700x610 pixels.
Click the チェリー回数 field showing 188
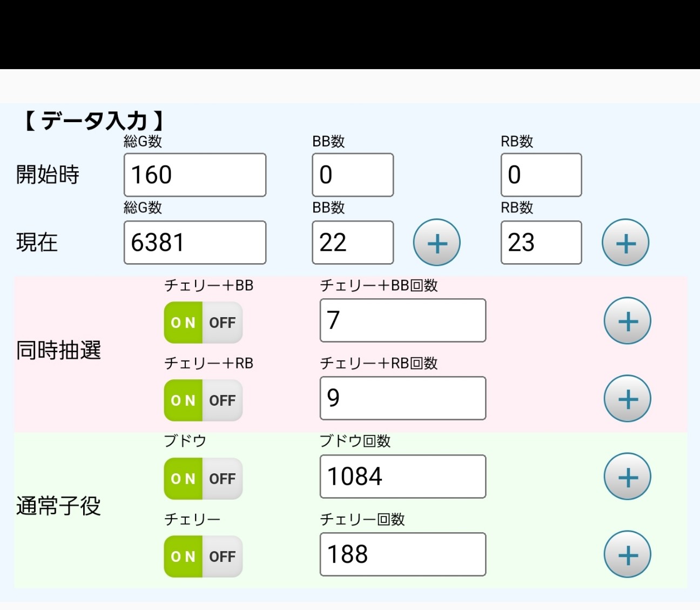pos(402,554)
